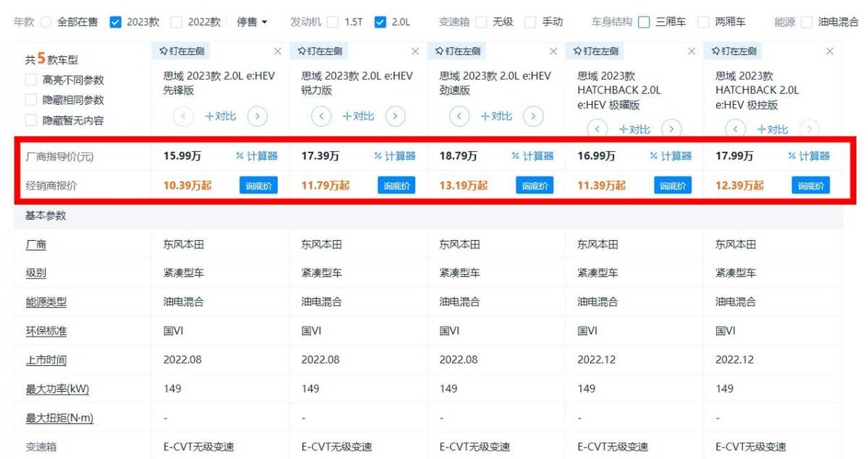Pin 锐力版 column to the left

tap(319, 51)
